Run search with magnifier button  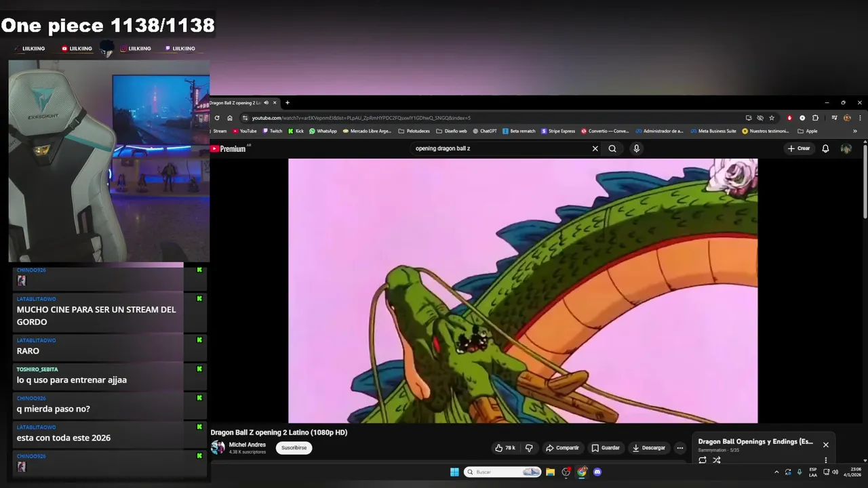tap(612, 148)
